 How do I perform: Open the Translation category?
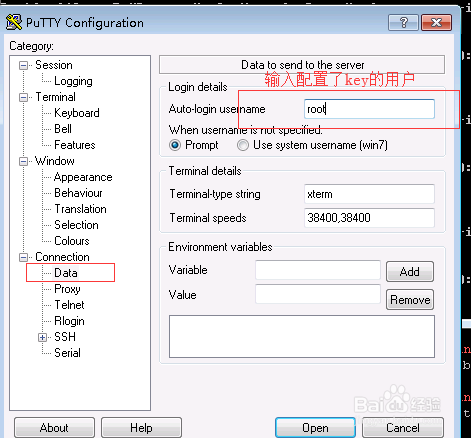point(80,209)
